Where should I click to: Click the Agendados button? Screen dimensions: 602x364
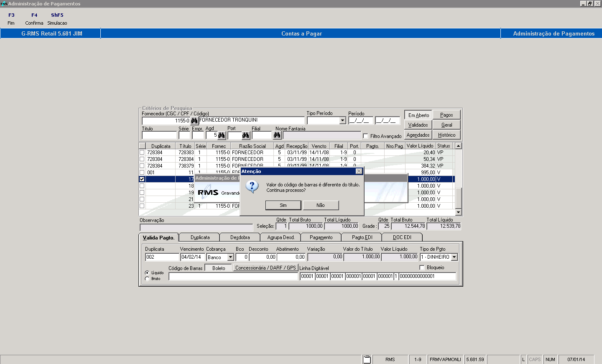(x=418, y=135)
